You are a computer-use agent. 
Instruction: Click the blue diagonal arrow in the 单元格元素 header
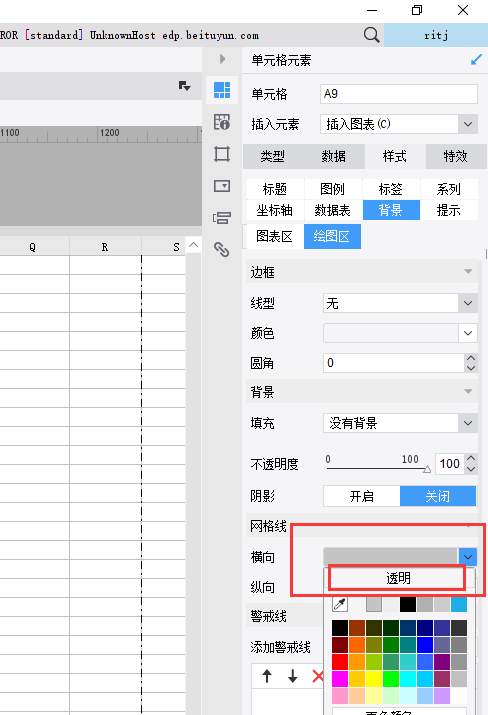pos(476,60)
